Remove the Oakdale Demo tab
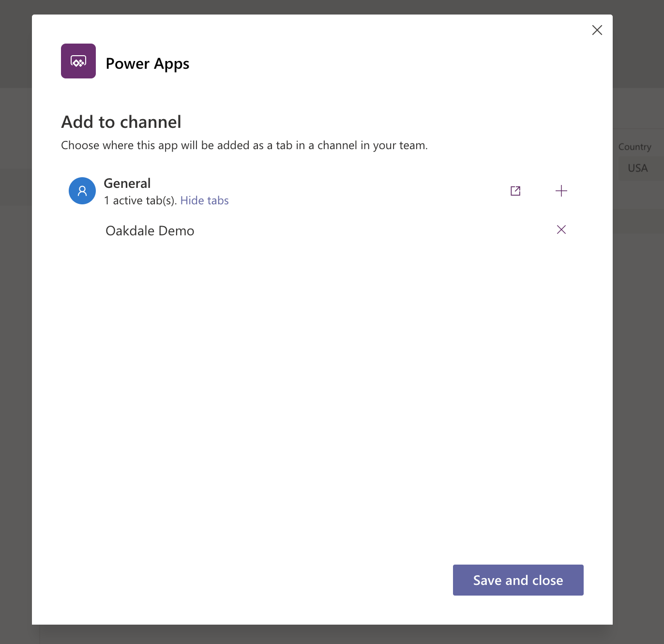664x644 pixels. (561, 230)
